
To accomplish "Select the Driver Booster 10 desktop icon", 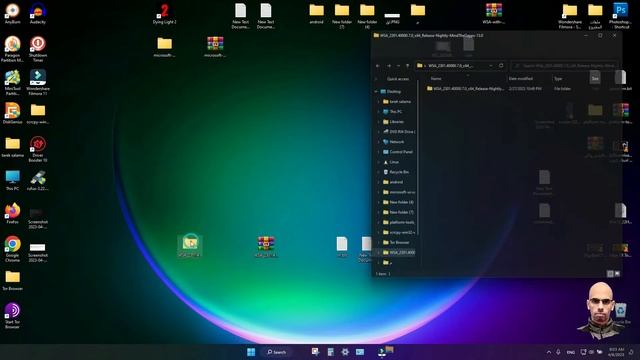I will 38,149.
